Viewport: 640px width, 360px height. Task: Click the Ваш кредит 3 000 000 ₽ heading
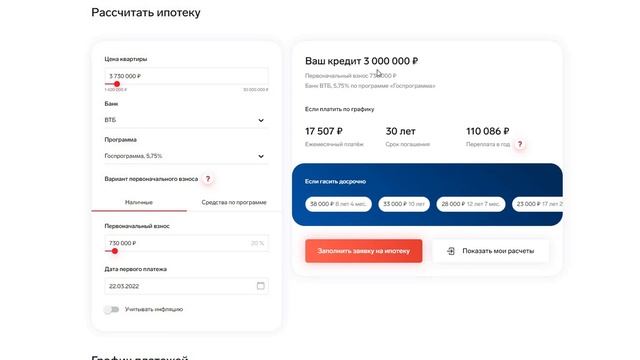[361, 61]
